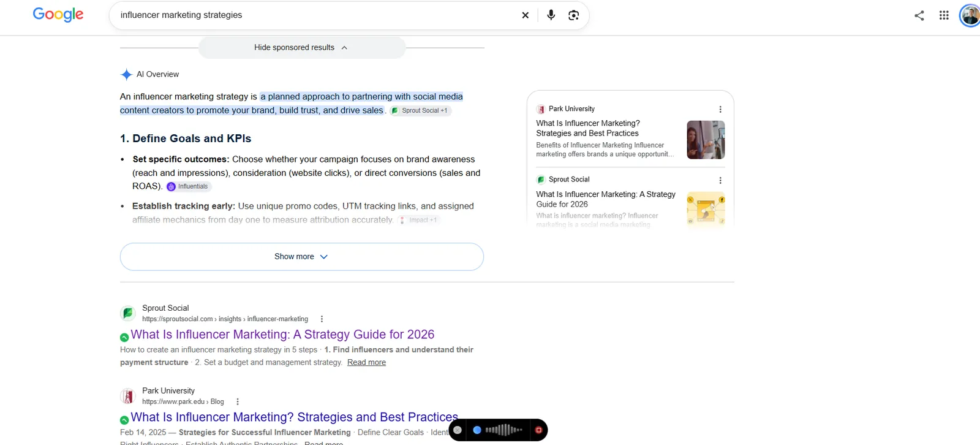Open the Google apps grid
Screen dimensions: 980x445
click(944, 15)
